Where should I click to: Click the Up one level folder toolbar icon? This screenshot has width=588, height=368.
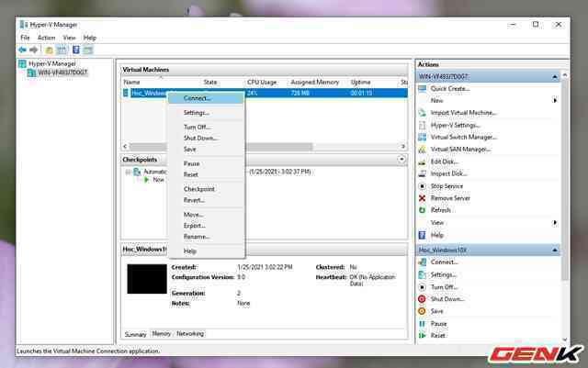point(49,50)
